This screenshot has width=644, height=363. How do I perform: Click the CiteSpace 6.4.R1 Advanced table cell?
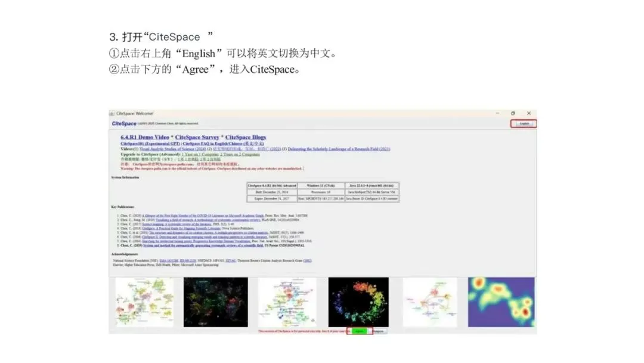tap(272, 186)
